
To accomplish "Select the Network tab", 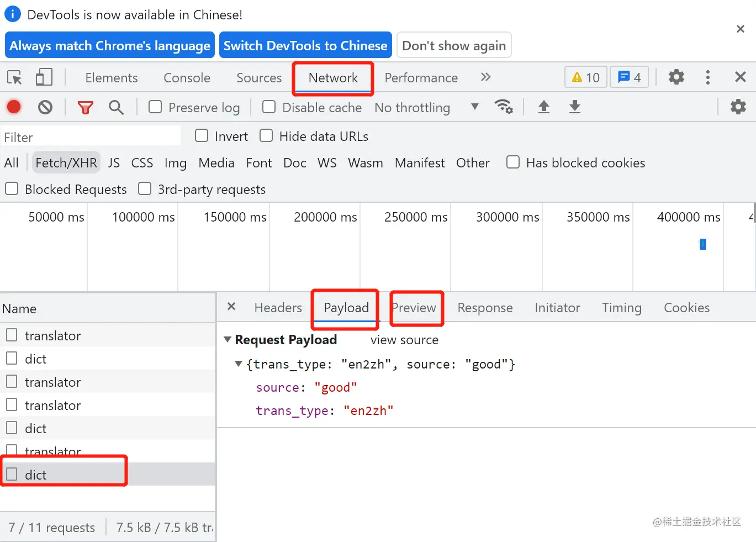I will click(x=333, y=78).
